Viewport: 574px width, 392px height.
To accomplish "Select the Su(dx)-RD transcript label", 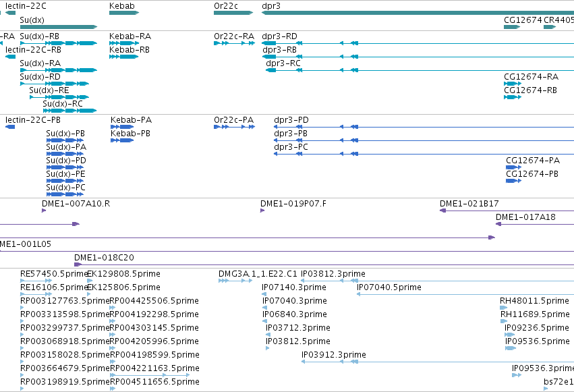I will 40,77.
